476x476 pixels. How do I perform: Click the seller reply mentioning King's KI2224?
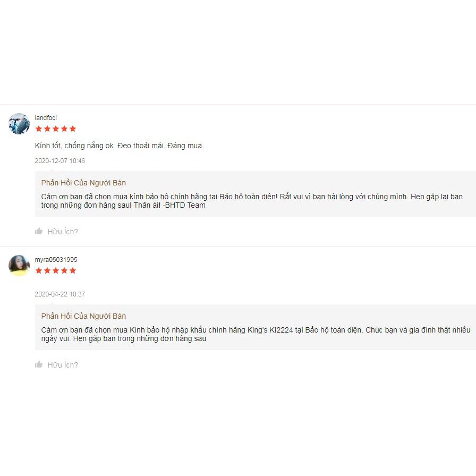(256, 334)
